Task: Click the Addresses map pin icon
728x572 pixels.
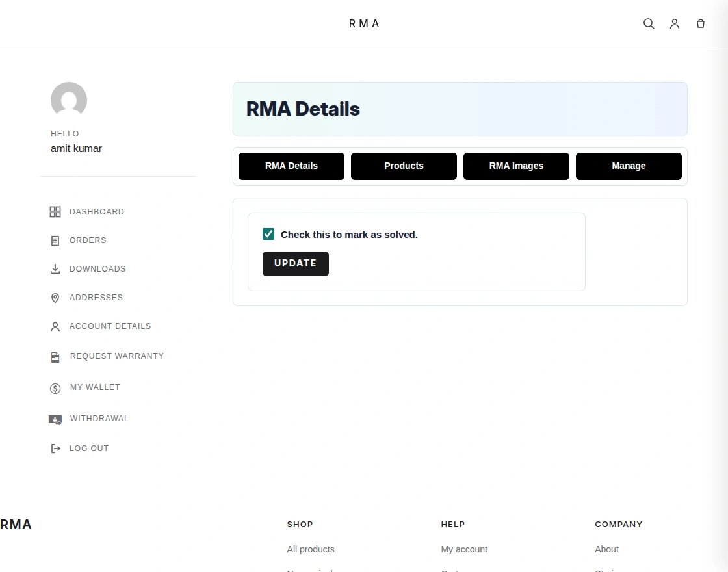Action: click(55, 298)
